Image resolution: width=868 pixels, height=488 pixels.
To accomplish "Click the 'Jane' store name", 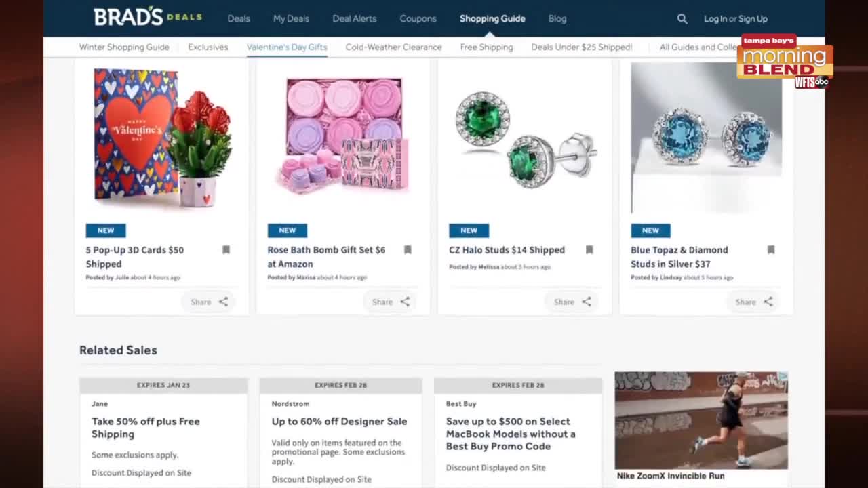I will [x=100, y=404].
